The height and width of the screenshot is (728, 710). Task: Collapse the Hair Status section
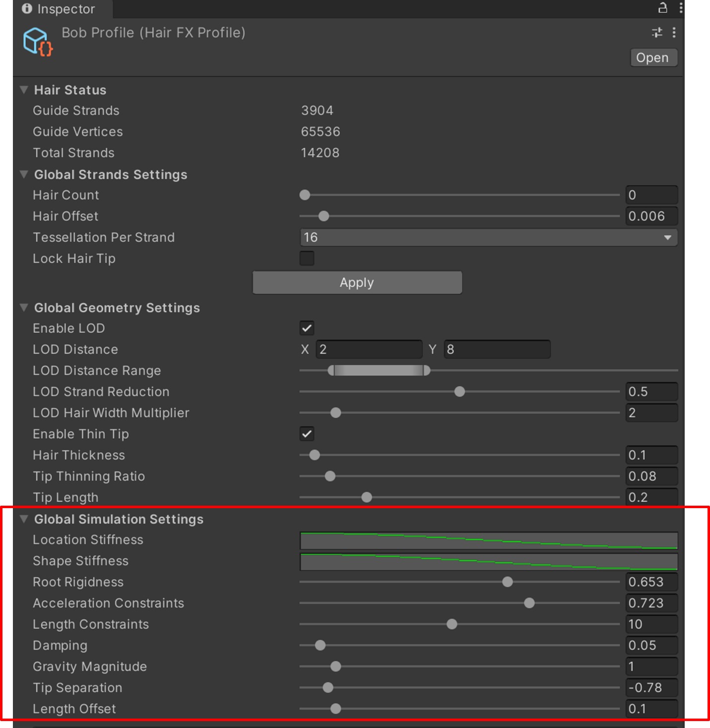coord(23,90)
